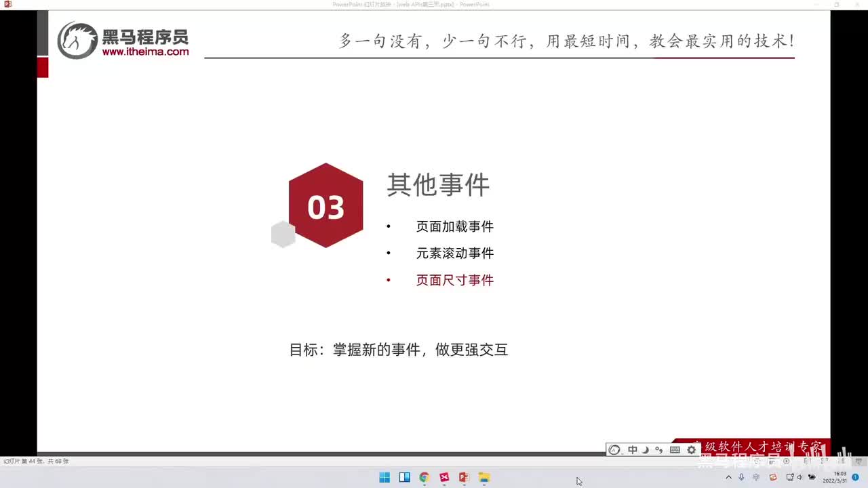Click the 页面加载事件 bullet

pyautogui.click(x=455, y=226)
